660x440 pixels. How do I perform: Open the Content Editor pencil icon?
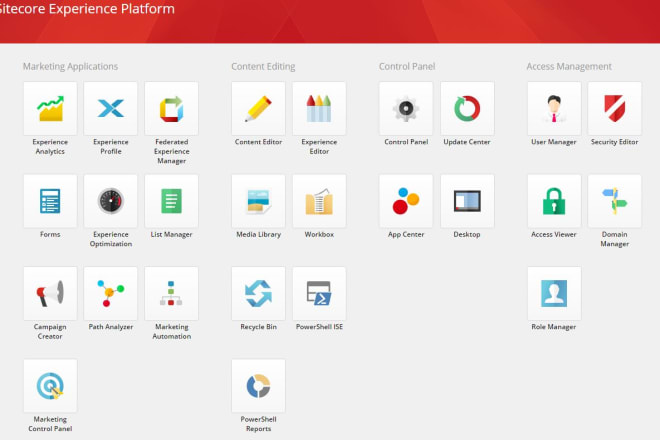click(x=258, y=109)
